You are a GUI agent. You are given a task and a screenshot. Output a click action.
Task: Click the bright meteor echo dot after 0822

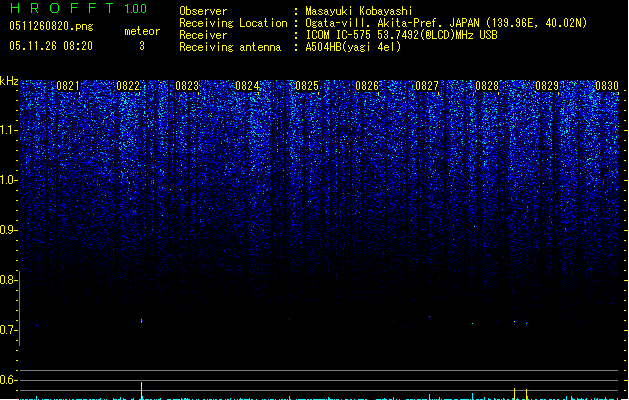coord(141,321)
